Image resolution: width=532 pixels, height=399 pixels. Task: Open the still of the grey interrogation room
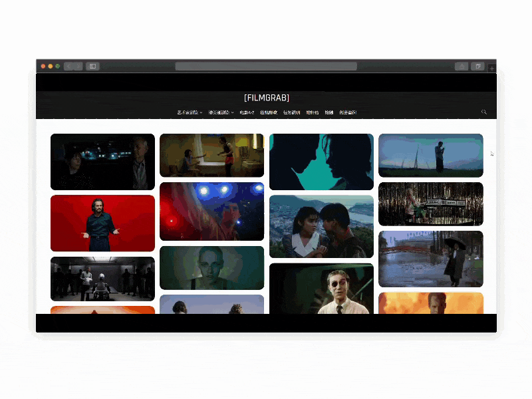point(103,279)
